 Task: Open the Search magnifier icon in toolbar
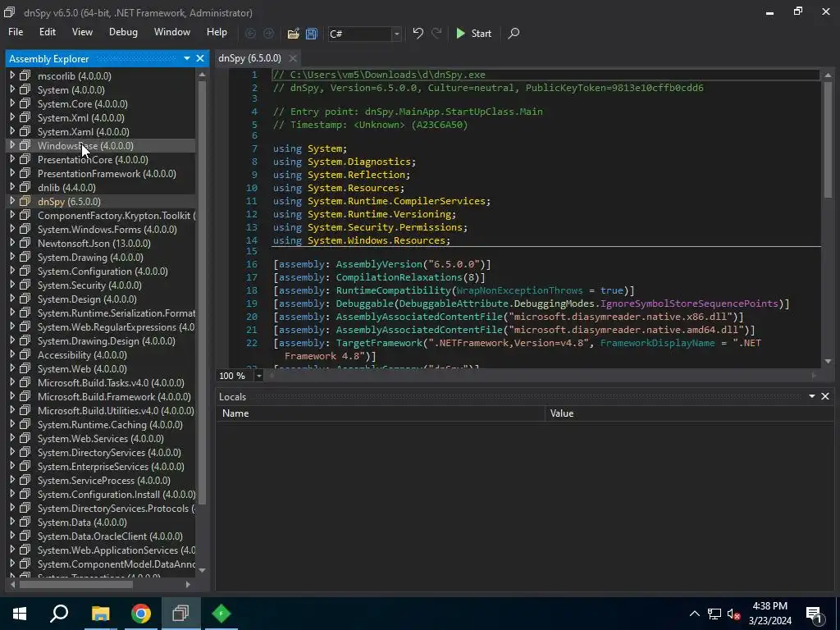[x=514, y=33]
